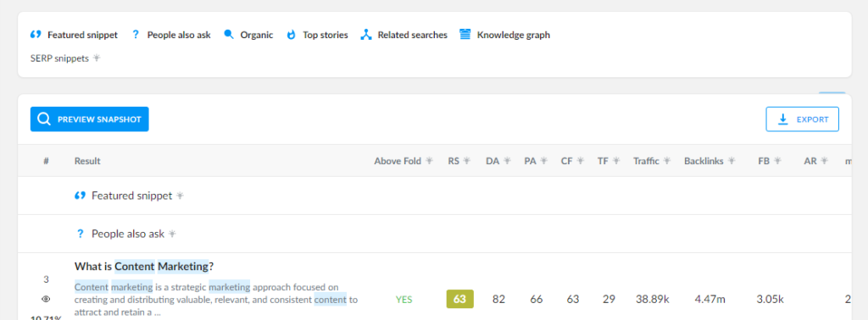Click the hint bulb beside SERP snippets

97,58
